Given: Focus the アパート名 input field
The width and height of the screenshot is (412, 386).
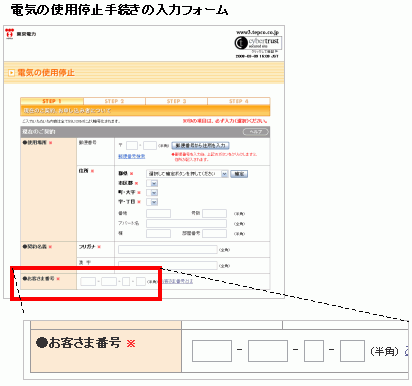Looking at the screenshot, I should (x=186, y=223).
